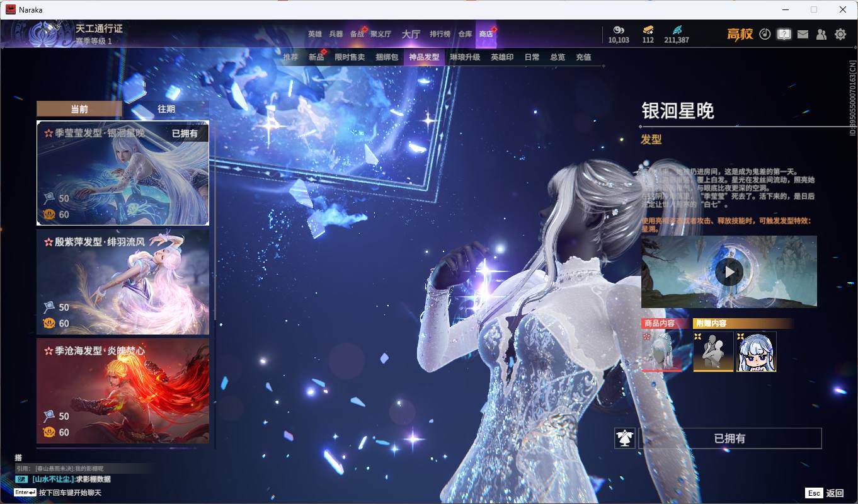858x504 pixels.
Task: Click the circular timer icon in top bar
Action: [x=765, y=34]
